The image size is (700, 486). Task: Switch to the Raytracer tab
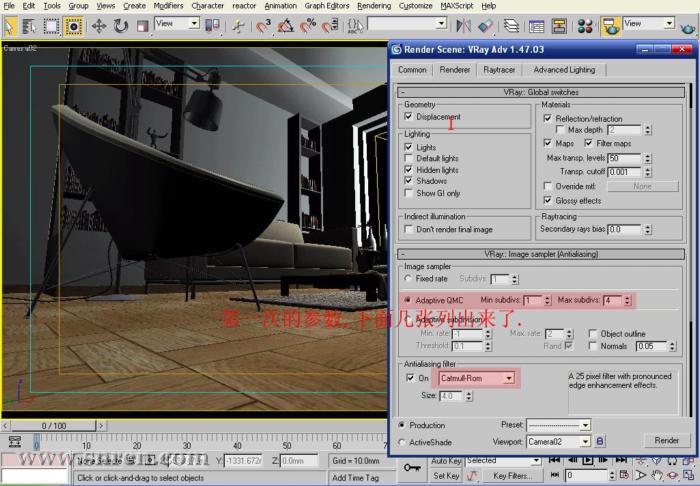click(x=499, y=70)
